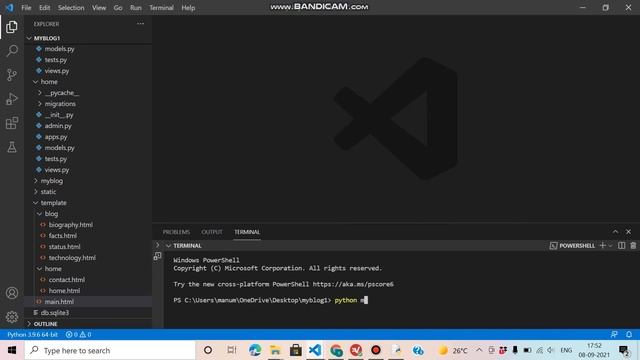Image resolution: width=640 pixels, height=360 pixels.
Task: Open the Testing flask view
Action: (x=12, y=147)
